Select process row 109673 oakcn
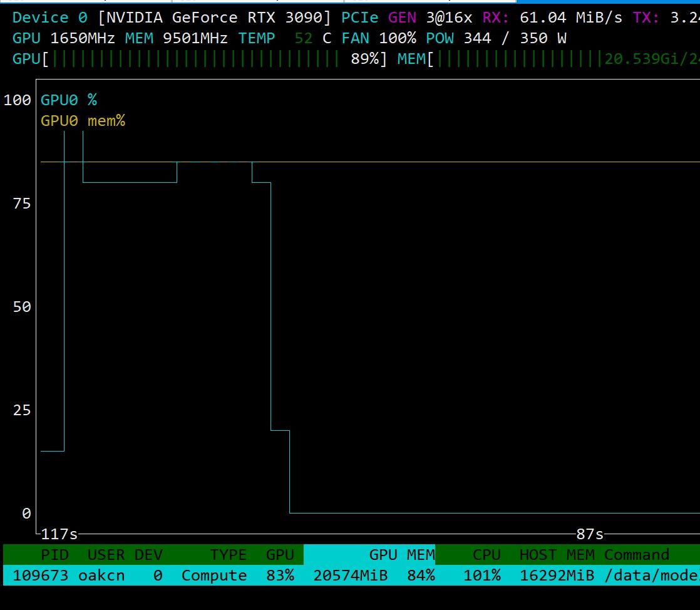Screen dimensions: 700x610 tap(351, 575)
